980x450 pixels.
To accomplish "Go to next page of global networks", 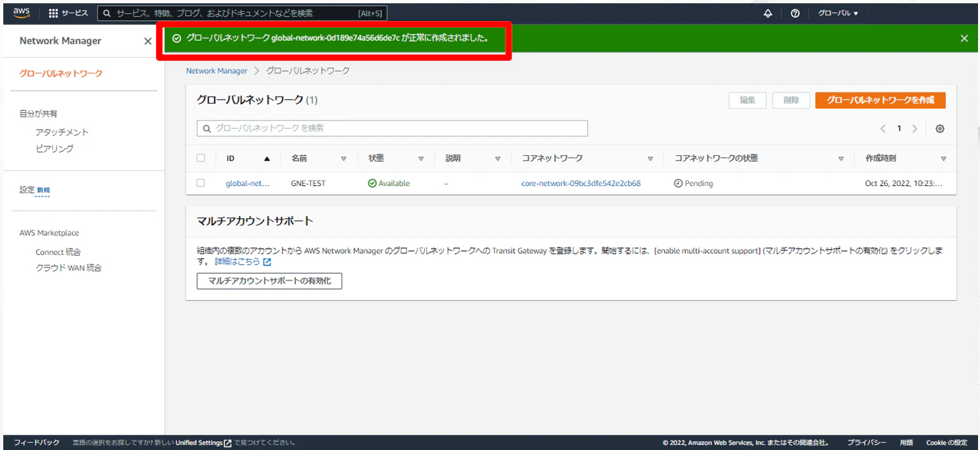I will (914, 128).
